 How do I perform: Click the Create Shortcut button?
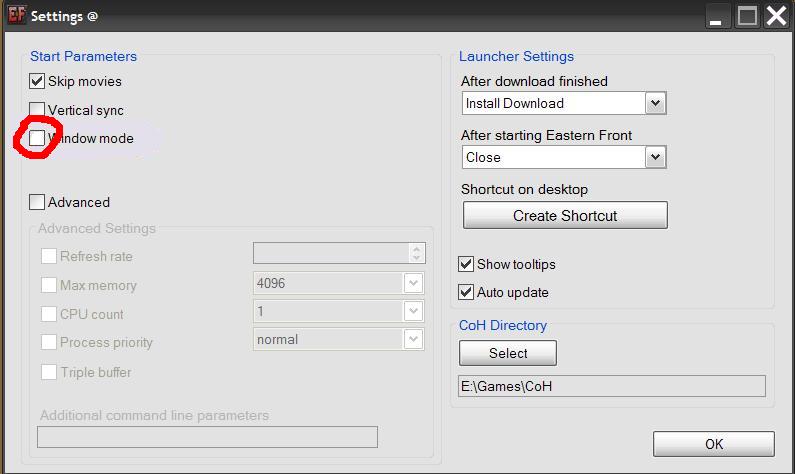[x=565, y=215]
